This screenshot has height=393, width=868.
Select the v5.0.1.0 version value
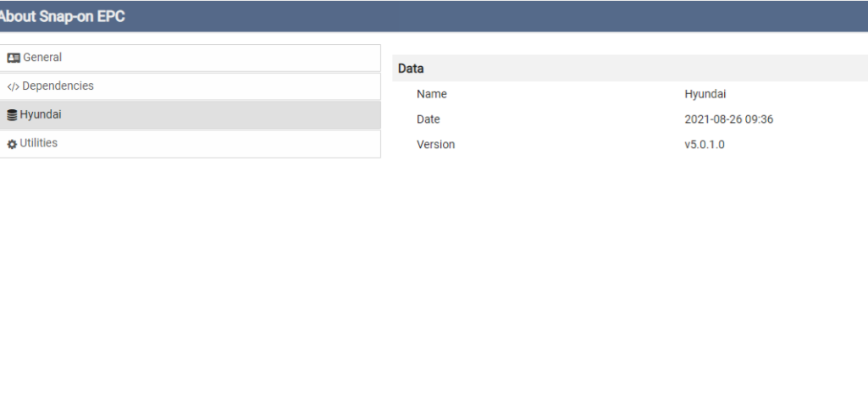704,145
